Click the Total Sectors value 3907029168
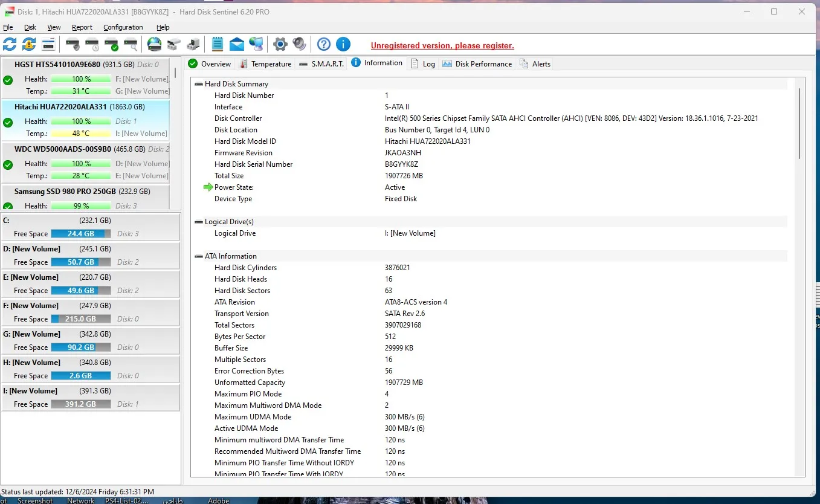Image resolution: width=820 pixels, height=504 pixels. click(x=403, y=325)
